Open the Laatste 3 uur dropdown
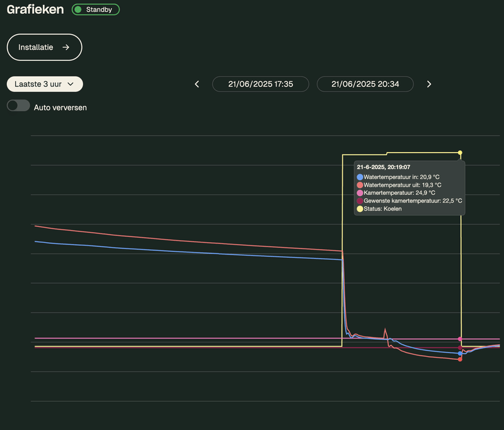Viewport: 504px width, 430px height. [x=45, y=84]
